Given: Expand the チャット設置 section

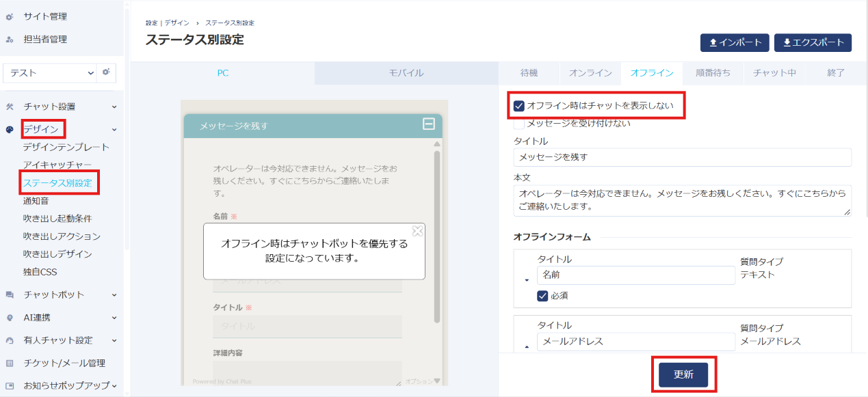Looking at the screenshot, I should coord(114,107).
